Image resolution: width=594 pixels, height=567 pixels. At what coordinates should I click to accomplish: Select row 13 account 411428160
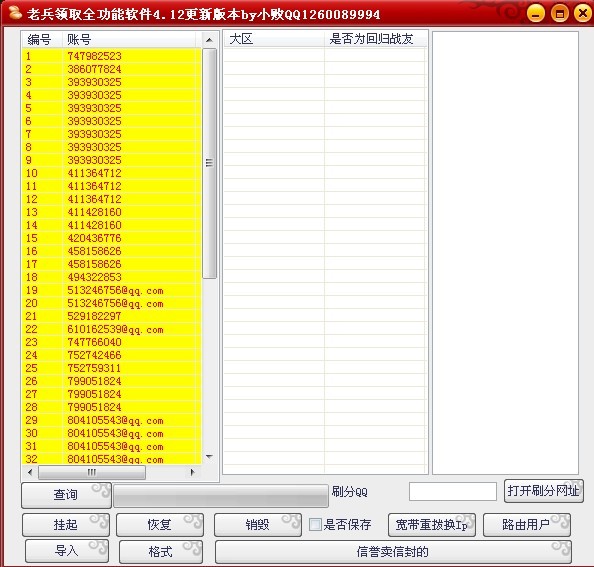(112, 212)
